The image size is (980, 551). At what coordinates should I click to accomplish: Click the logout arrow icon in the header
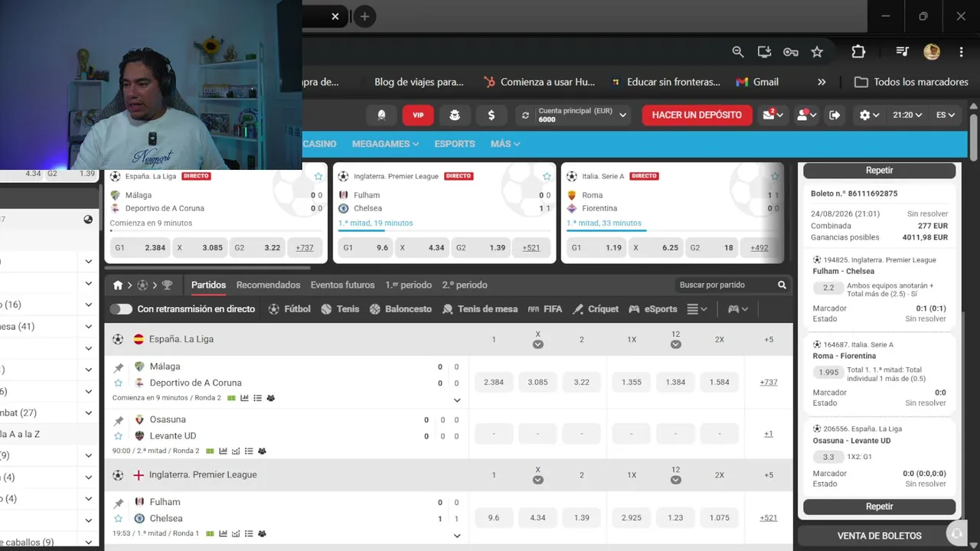(x=835, y=115)
